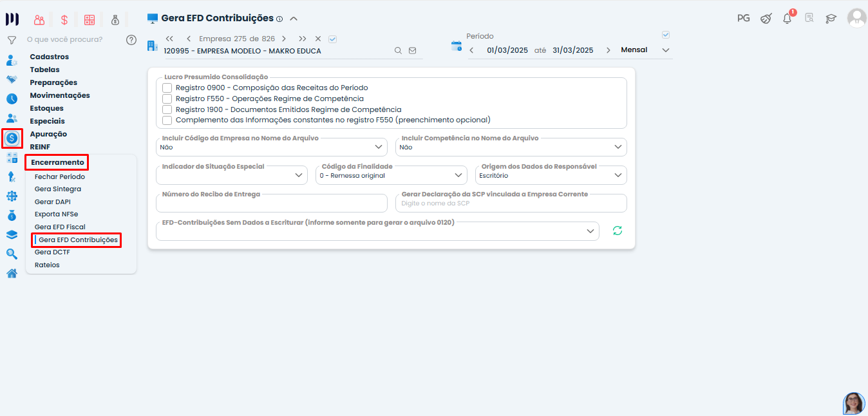Collapse the Encerramento menu
Viewport: 868px width, 416px height.
pos(57,162)
